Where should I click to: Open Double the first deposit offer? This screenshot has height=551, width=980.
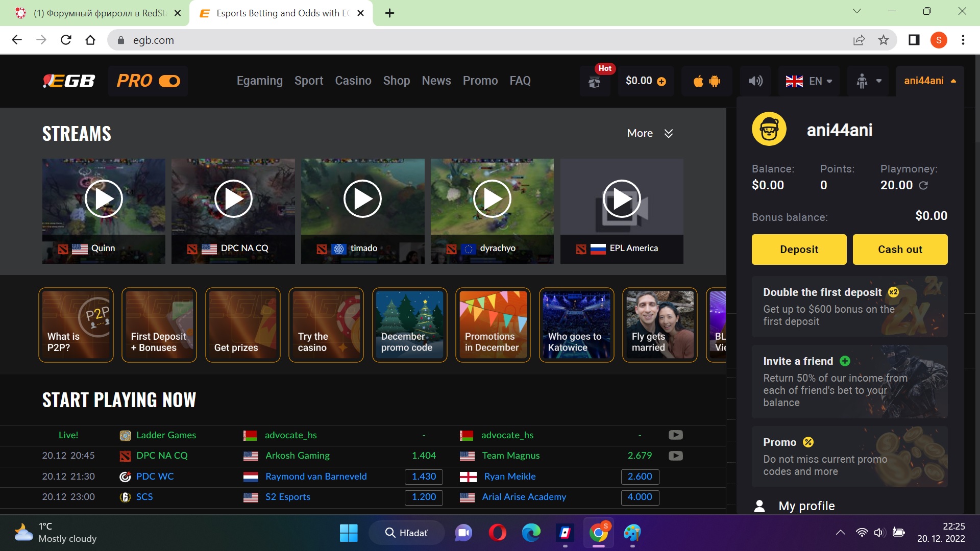point(850,307)
